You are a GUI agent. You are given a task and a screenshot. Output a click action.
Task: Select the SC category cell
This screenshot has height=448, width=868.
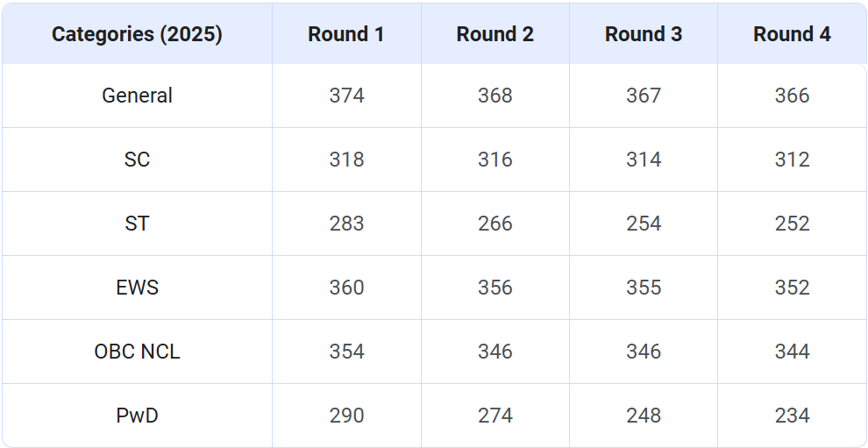pyautogui.click(x=137, y=160)
